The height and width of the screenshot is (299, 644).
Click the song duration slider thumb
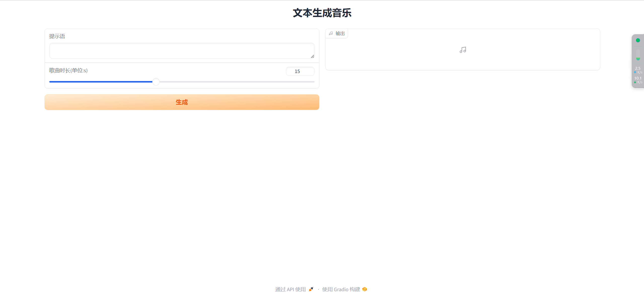pos(156,82)
